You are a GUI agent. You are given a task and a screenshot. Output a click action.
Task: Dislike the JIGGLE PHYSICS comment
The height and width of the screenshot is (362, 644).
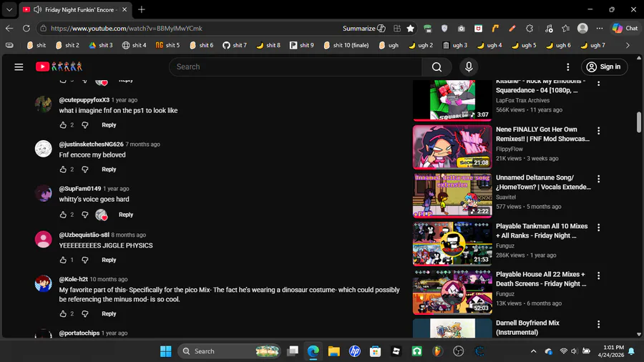pyautogui.click(x=85, y=260)
